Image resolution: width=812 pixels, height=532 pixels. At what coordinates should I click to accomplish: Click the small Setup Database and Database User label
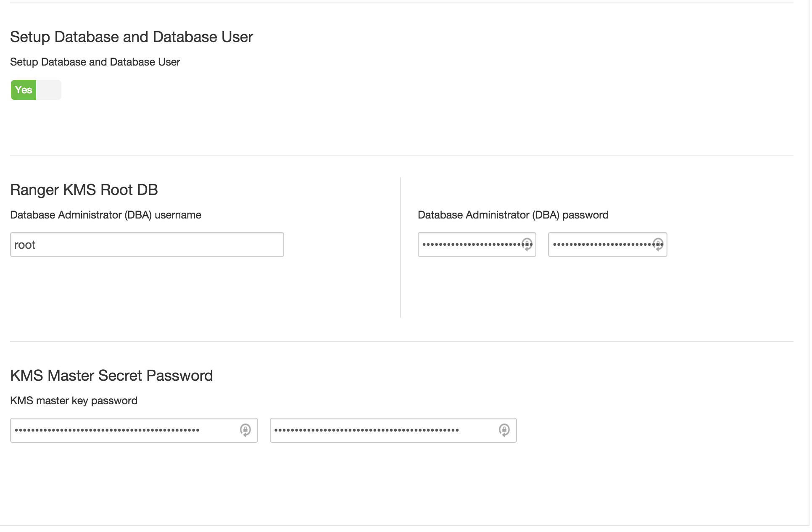95,62
